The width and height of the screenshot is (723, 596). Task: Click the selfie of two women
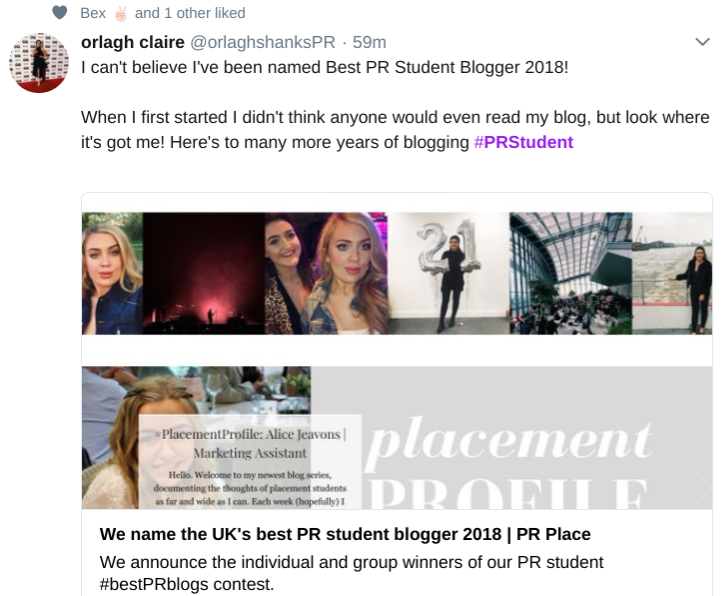(325, 272)
